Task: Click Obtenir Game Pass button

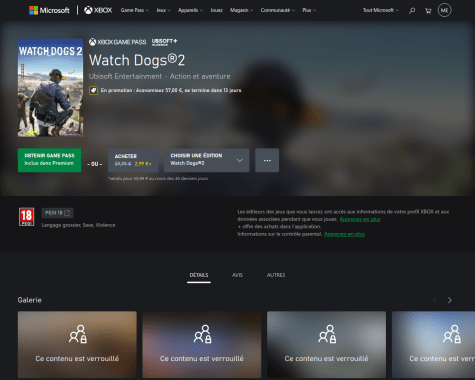Action: click(x=49, y=160)
